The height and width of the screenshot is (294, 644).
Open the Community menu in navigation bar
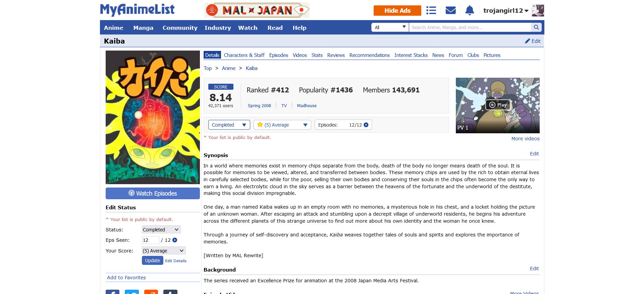[180, 28]
